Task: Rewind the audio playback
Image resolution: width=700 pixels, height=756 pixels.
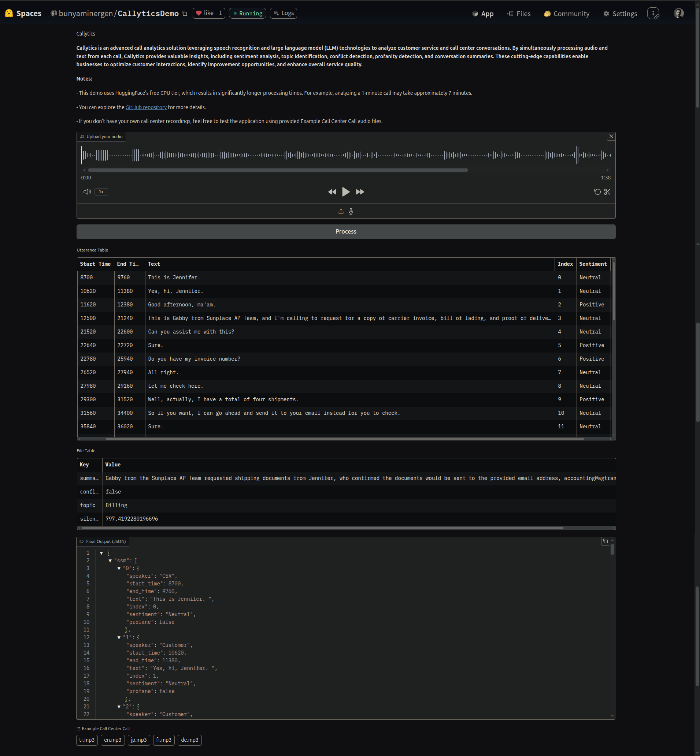Action: (x=332, y=192)
